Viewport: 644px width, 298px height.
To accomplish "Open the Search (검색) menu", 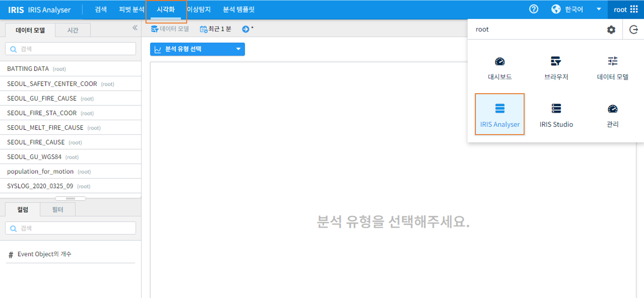I will click(101, 9).
